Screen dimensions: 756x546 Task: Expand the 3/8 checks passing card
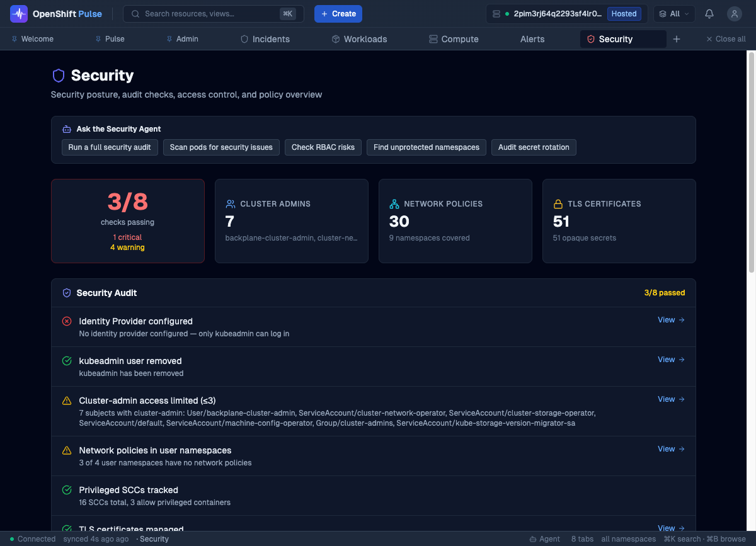[128, 220]
